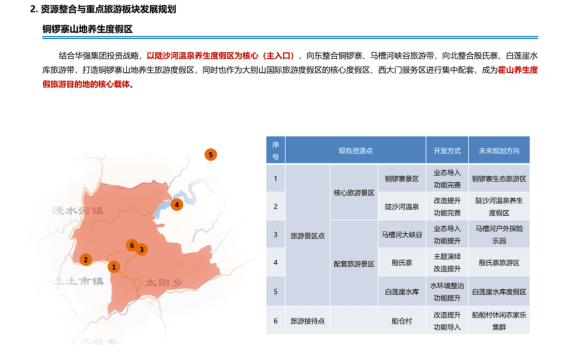Click table row number 6 cell
This screenshot has width=570, height=360.
coord(276,321)
